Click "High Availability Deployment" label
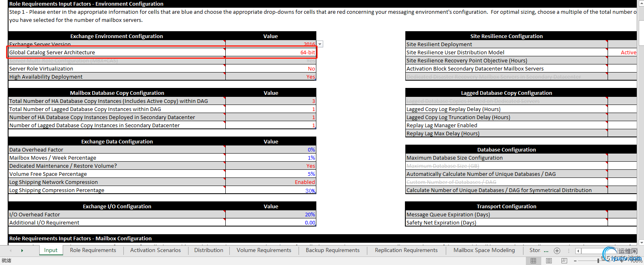The width and height of the screenshot is (644, 265). [x=46, y=77]
